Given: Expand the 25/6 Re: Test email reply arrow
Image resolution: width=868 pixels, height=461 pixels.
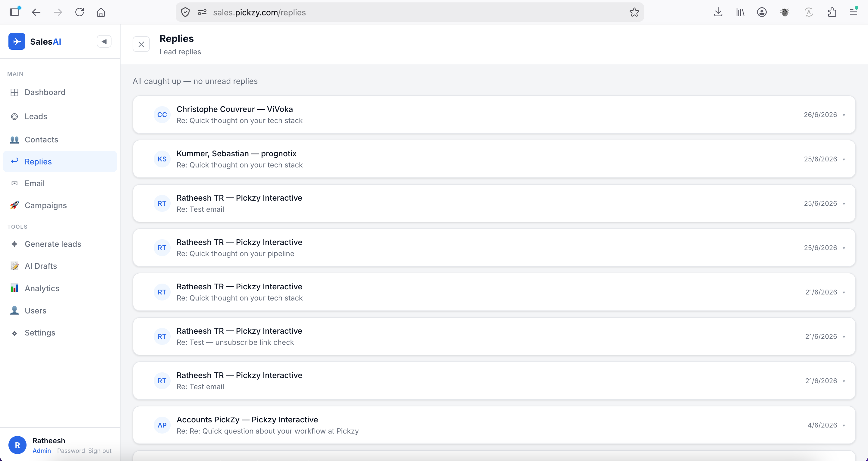Looking at the screenshot, I should [x=844, y=204].
